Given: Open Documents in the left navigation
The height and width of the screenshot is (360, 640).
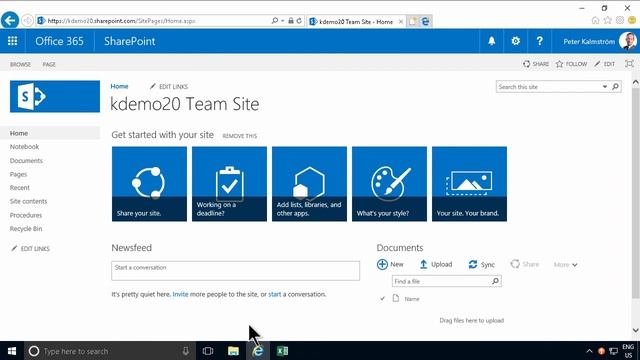Looking at the screenshot, I should pyautogui.click(x=26, y=160).
